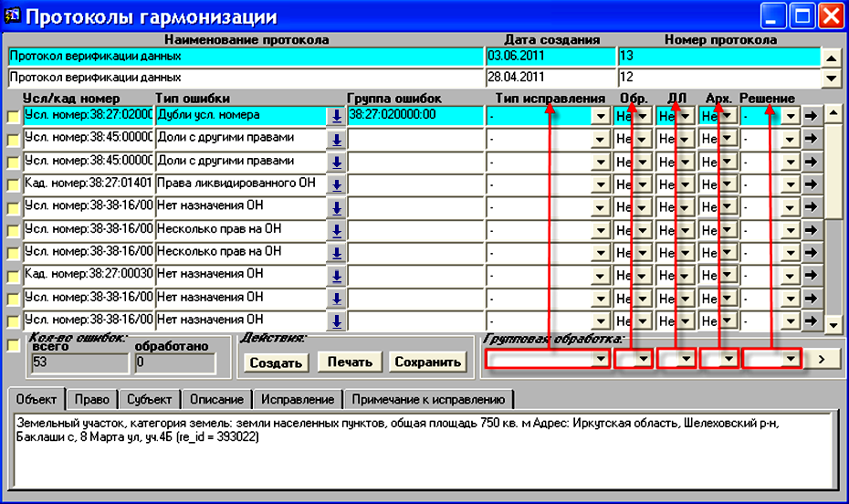This screenshot has width=849, height=504.
Task: Click error list scroll up arrow
Action: pyautogui.click(x=833, y=113)
